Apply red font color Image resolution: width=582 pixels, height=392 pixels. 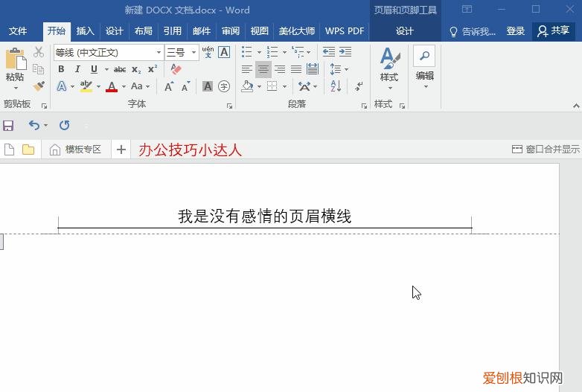[112, 87]
